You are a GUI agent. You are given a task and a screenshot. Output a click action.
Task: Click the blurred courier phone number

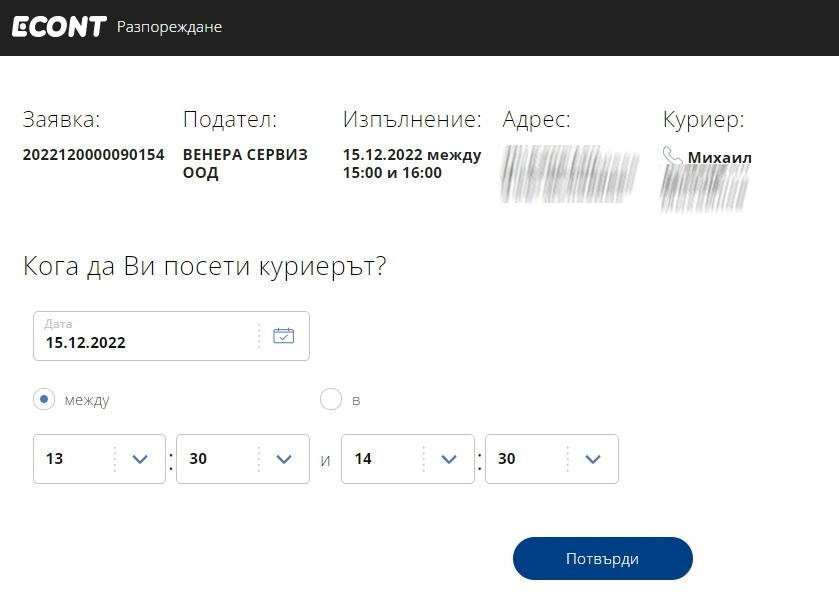point(705,188)
